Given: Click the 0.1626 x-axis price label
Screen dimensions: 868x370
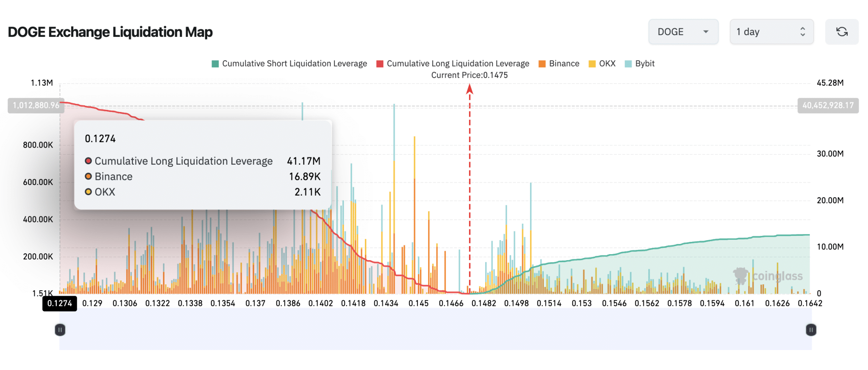Looking at the screenshot, I should (778, 303).
